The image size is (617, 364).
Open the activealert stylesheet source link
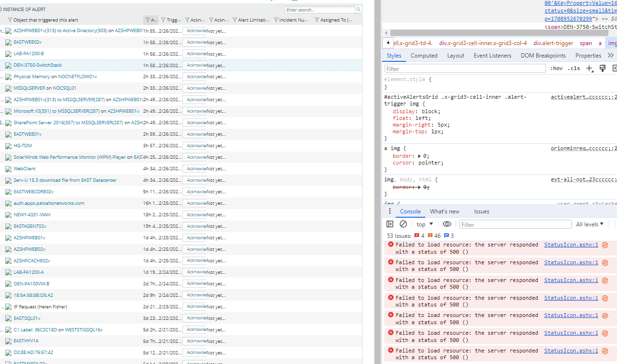584,97
